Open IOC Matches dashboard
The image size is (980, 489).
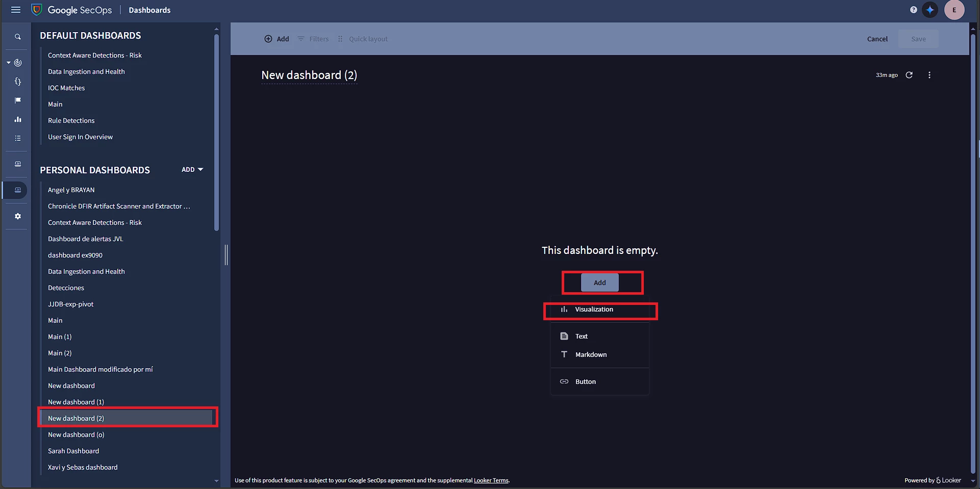tap(66, 88)
